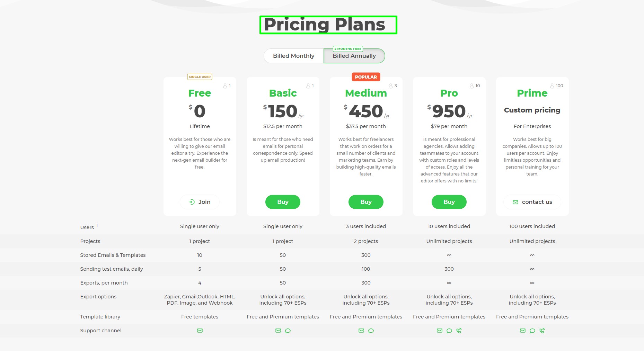Click the Single User badge on Free plan
Viewport: 644px width, 351px height.
200,77
